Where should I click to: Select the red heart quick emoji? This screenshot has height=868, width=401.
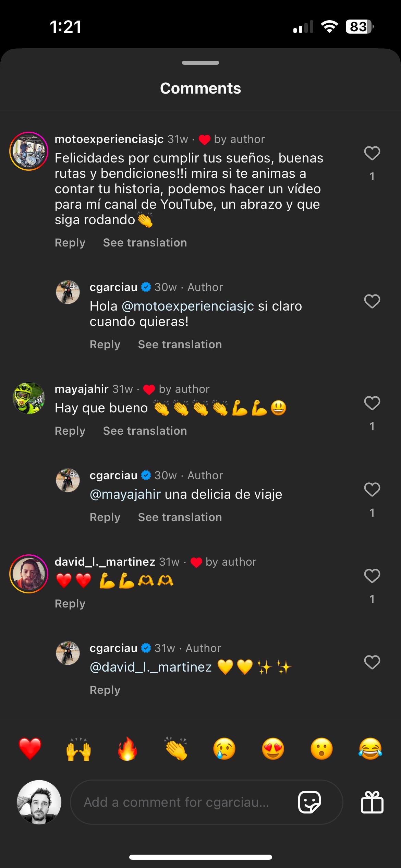tap(30, 749)
